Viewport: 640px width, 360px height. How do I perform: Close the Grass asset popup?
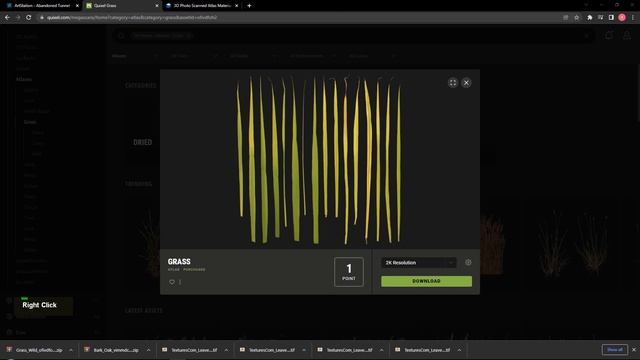click(466, 83)
